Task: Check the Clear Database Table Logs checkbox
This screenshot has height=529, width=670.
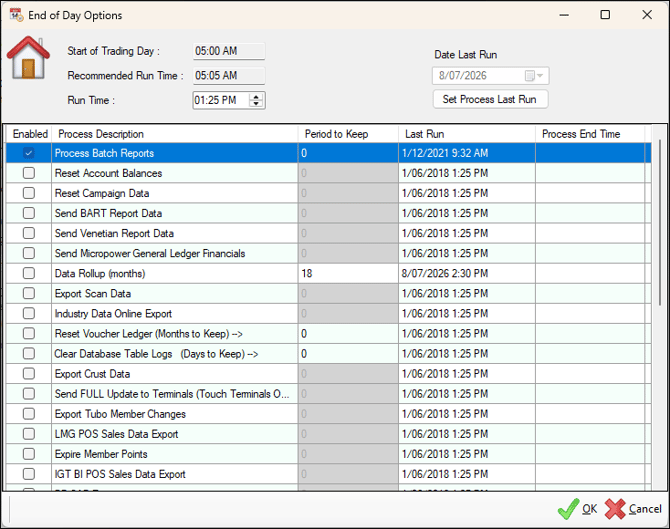Action: pos(29,354)
